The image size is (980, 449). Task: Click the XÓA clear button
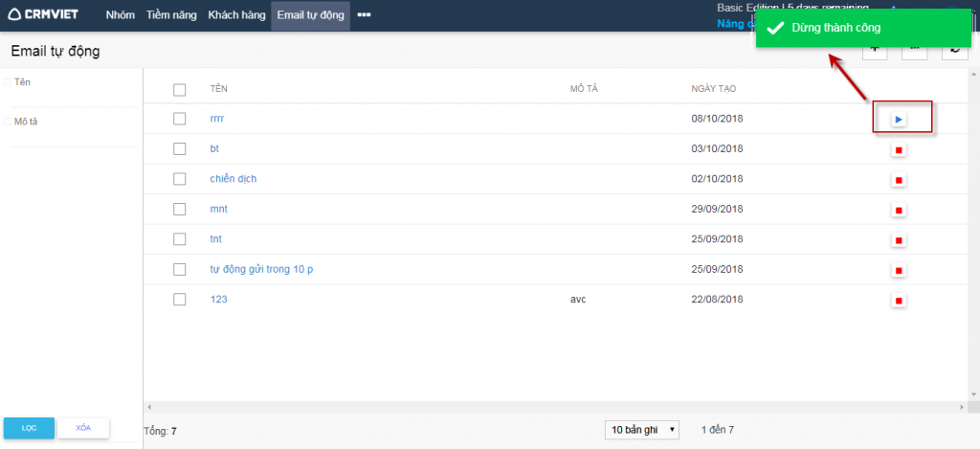point(83,428)
